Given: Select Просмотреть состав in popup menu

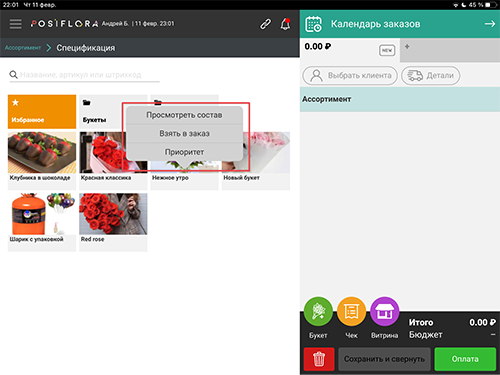Looking at the screenshot, I should 184,115.
